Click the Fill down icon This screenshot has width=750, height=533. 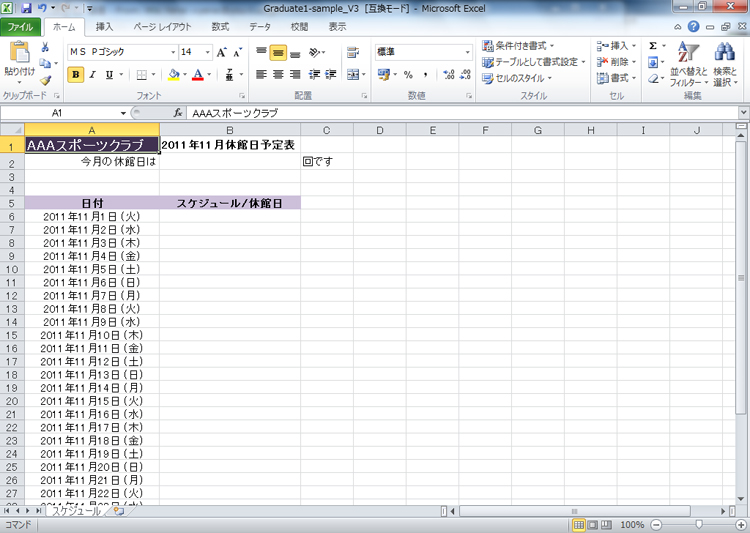653,62
